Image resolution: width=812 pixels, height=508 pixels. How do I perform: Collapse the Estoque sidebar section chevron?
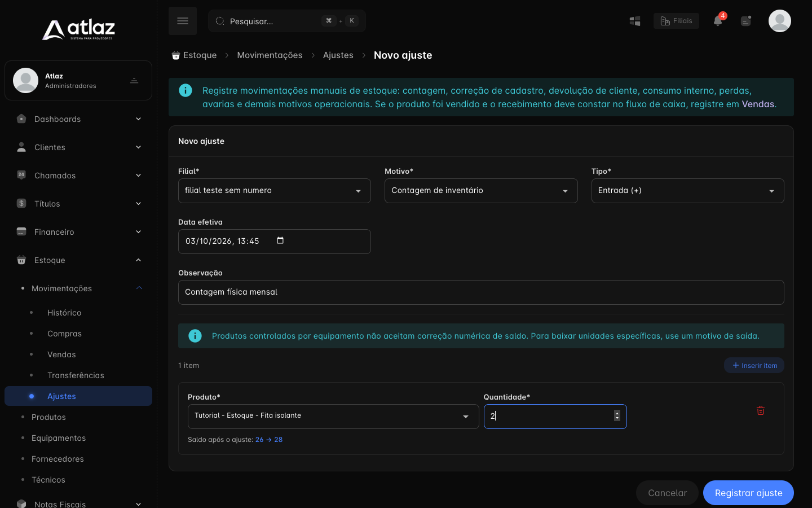coord(138,260)
